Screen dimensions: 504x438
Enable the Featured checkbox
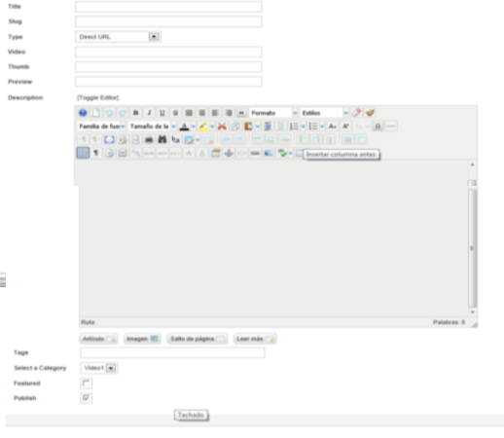[86, 383]
